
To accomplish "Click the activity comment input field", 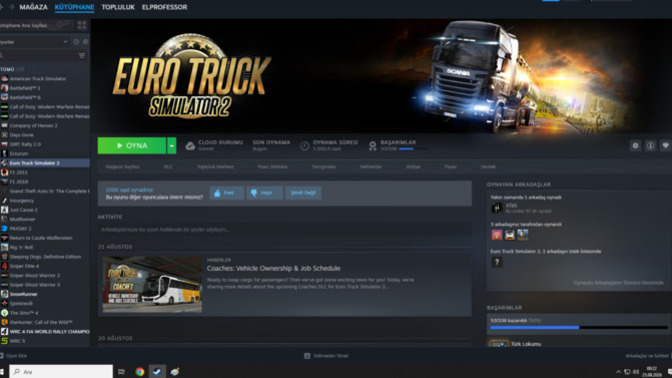I will [x=284, y=230].
